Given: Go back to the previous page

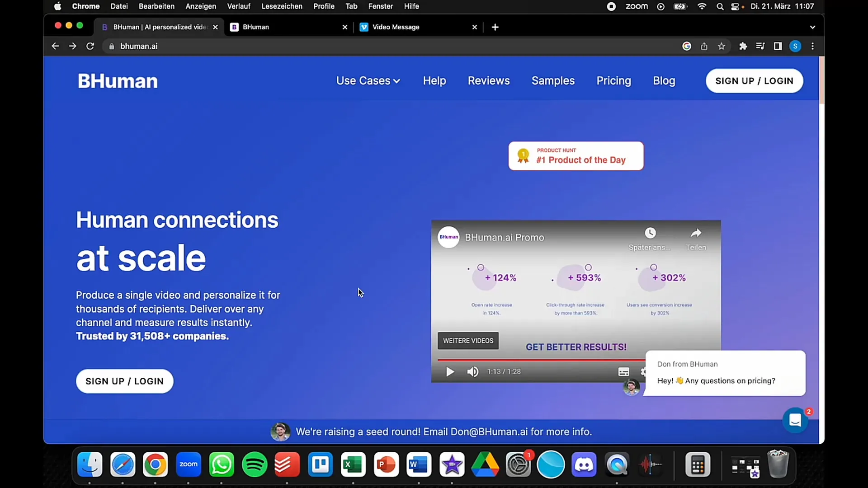Looking at the screenshot, I should coord(55,46).
